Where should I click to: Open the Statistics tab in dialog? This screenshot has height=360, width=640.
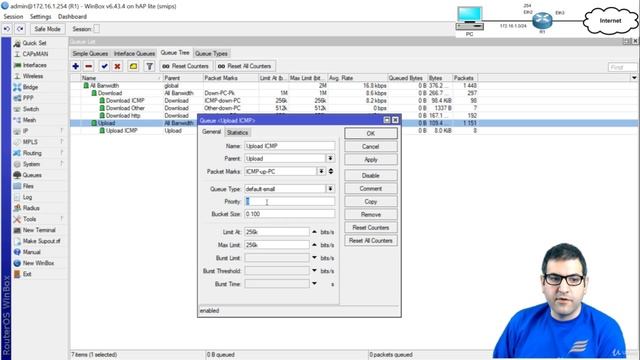(237, 132)
